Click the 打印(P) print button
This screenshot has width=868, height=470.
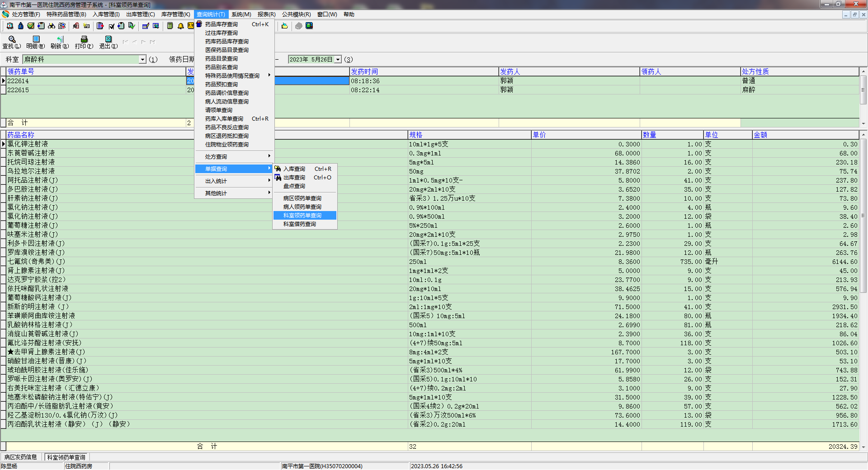tap(84, 42)
